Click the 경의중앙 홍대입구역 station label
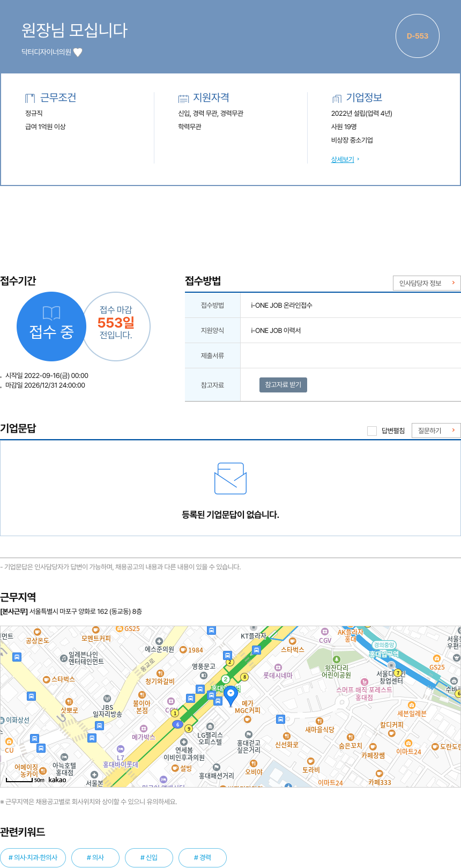This screenshot has height=868, width=461. click(384, 650)
